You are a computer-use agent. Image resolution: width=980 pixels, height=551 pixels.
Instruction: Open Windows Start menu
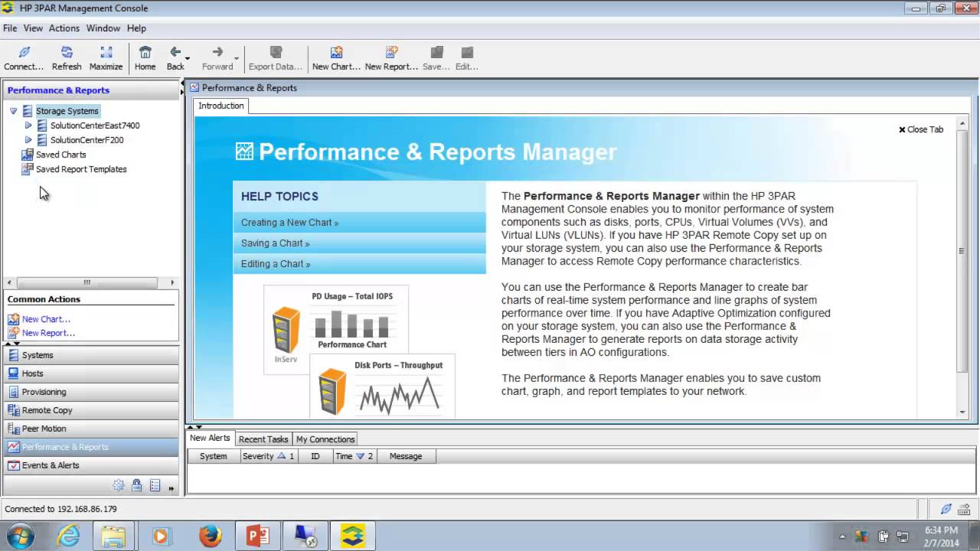coord(20,536)
